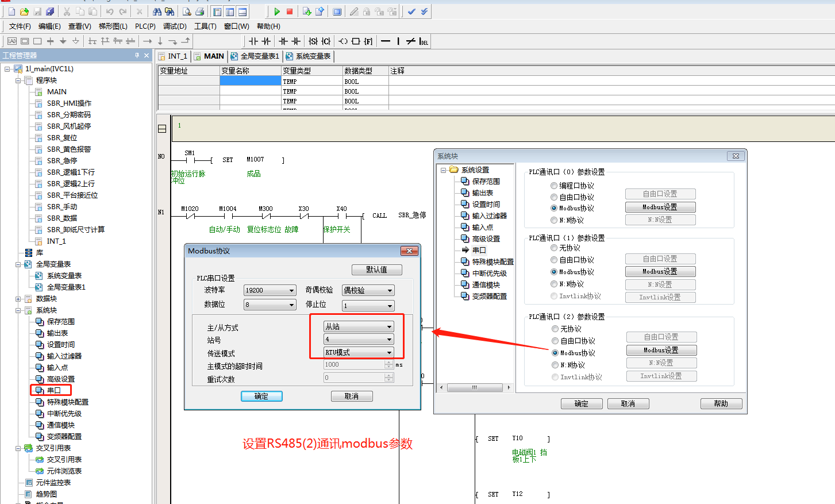The height and width of the screenshot is (504, 835).
Task: Click the 系统块 tree horizontal scrollbar
Action: [x=475, y=387]
